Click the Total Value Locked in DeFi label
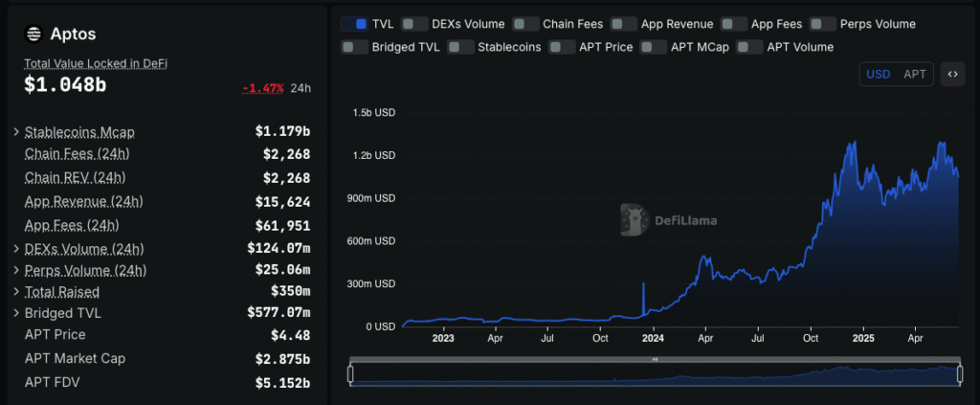Viewport: 980px width, 405px height. point(96,63)
